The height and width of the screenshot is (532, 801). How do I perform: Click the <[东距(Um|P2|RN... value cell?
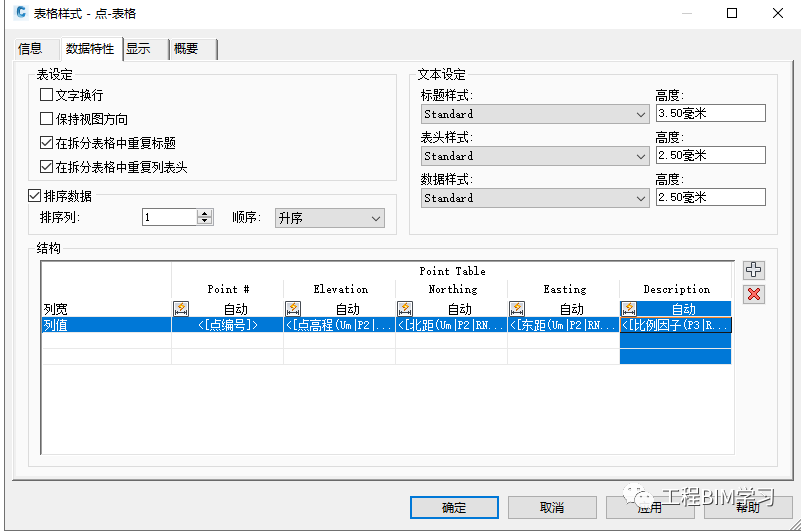[x=563, y=325]
